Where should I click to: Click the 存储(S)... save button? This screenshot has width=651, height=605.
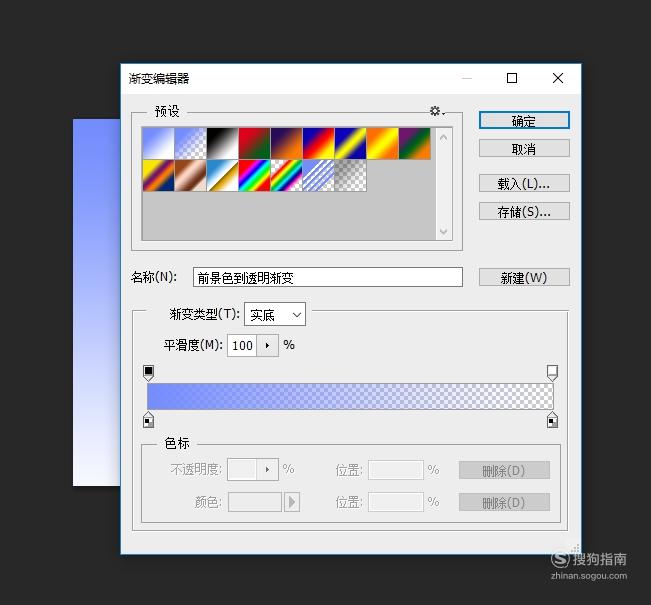[x=524, y=211]
